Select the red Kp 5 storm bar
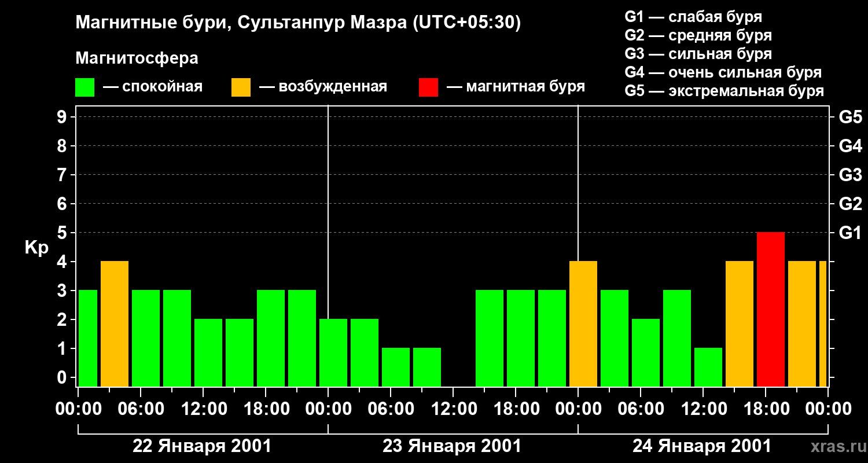 click(770, 309)
